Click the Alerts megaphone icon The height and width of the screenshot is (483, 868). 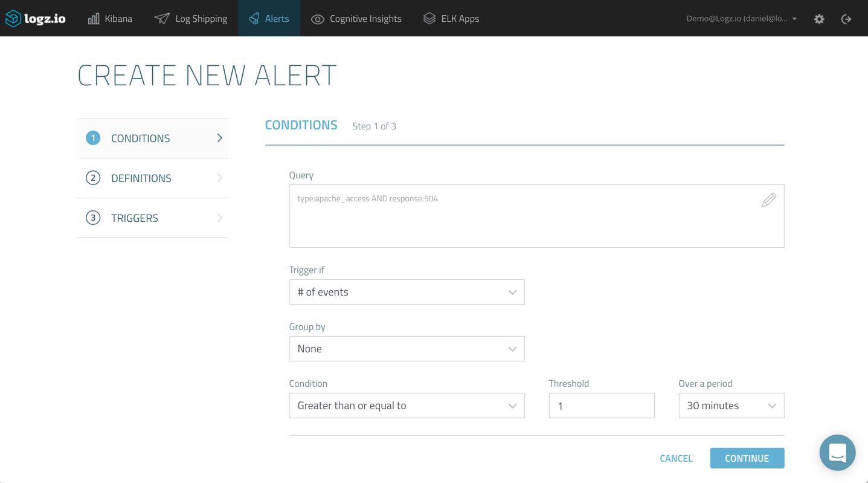[x=254, y=19]
